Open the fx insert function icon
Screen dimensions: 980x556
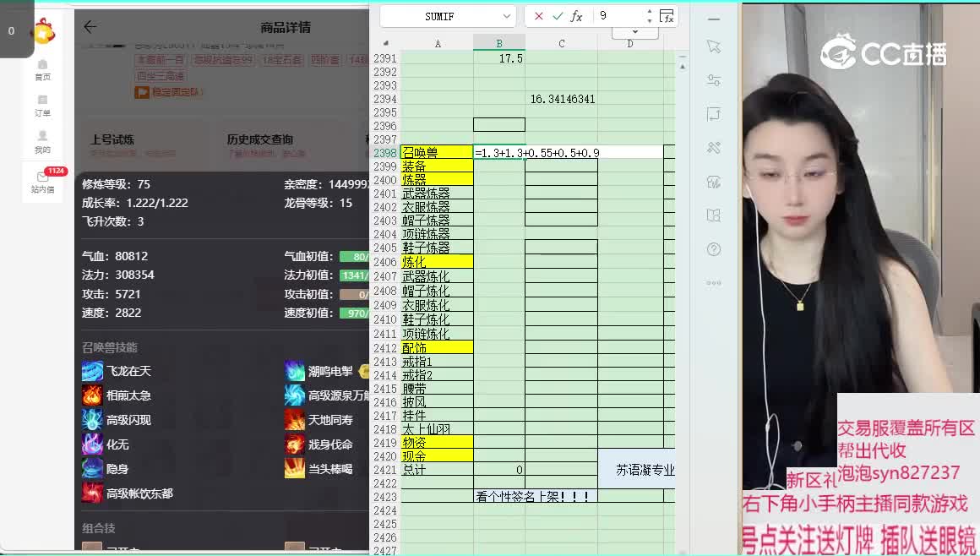pos(577,16)
